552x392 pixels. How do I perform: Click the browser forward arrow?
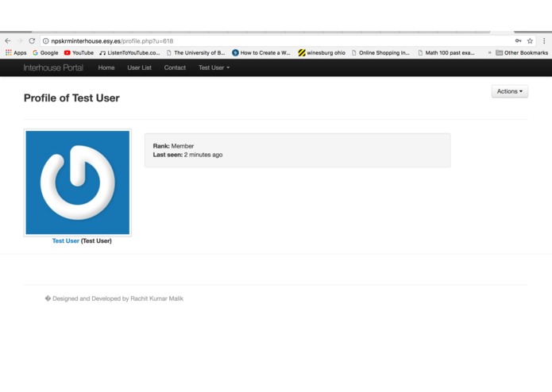(x=20, y=40)
